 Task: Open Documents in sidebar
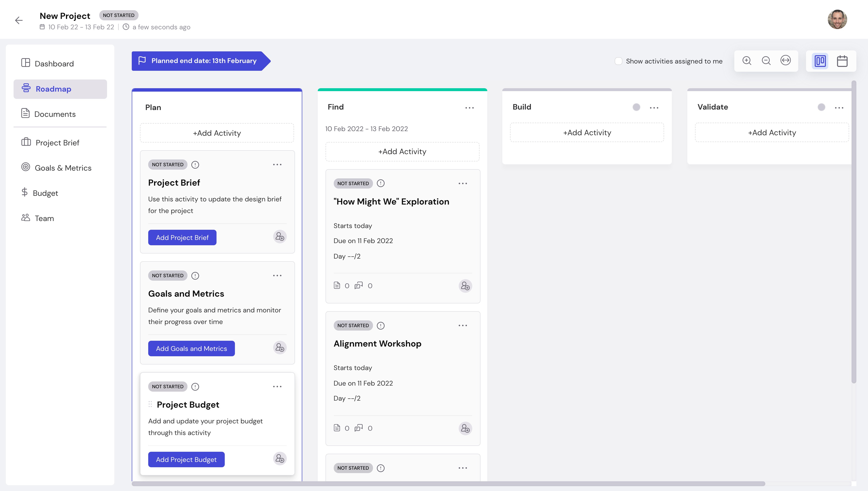point(60,114)
